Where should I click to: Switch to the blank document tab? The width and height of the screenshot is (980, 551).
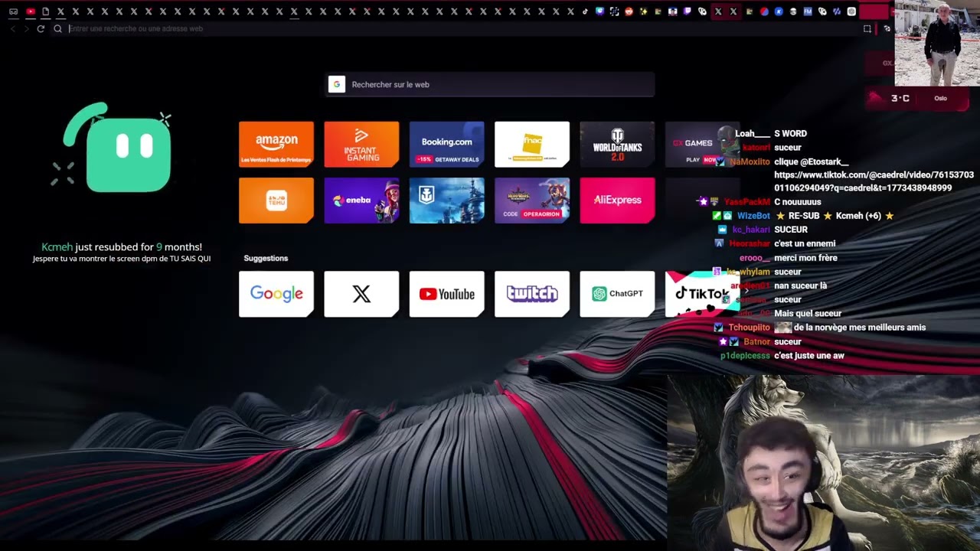click(45, 11)
